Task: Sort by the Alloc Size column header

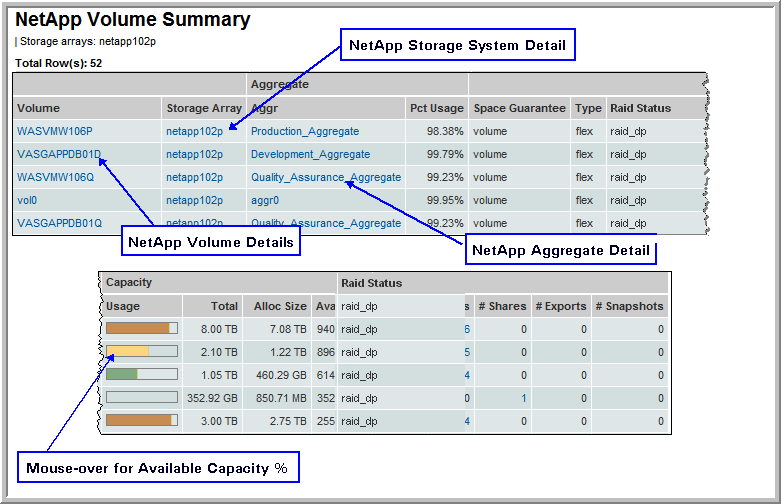Action: click(x=281, y=306)
